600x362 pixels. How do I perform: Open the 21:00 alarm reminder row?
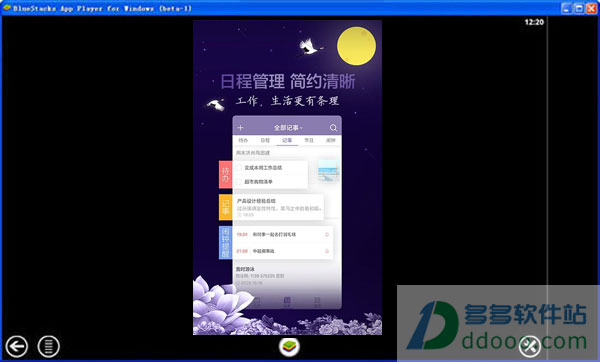click(283, 251)
